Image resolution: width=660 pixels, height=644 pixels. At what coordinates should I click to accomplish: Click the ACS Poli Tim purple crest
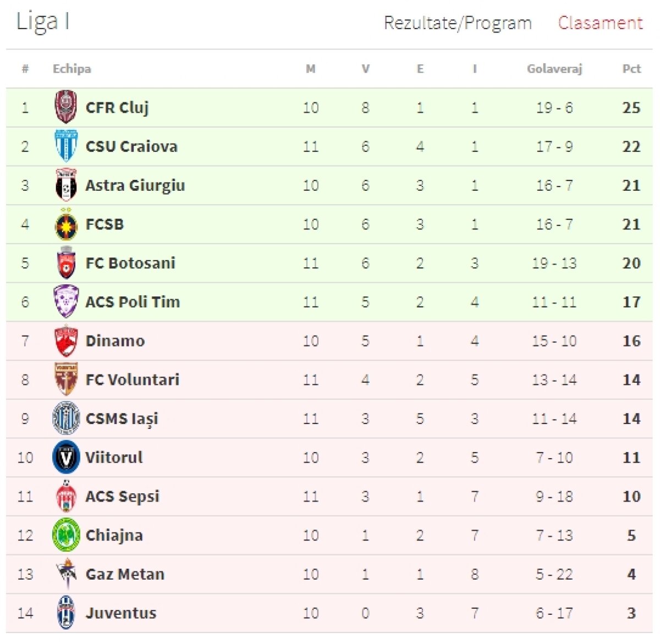(66, 302)
